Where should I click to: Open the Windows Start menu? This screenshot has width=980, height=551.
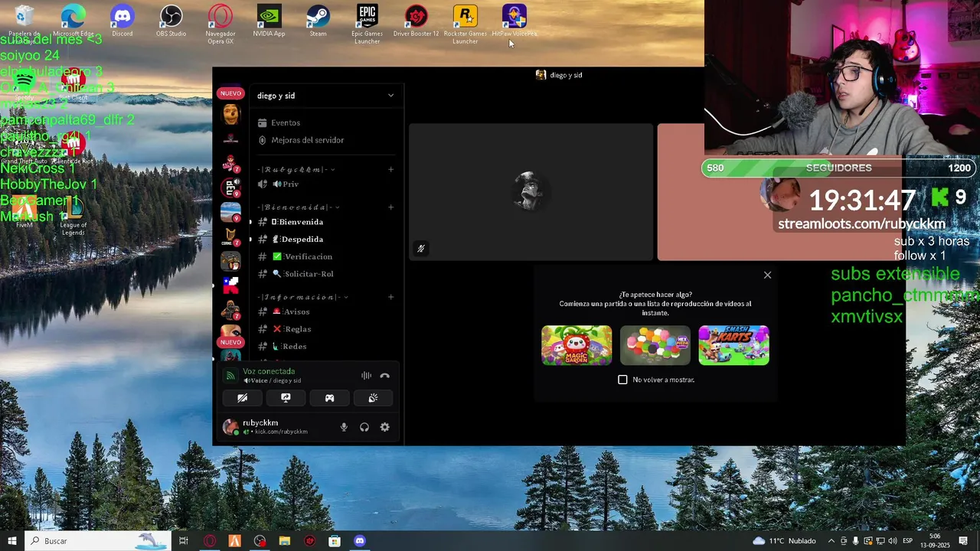[12, 541]
